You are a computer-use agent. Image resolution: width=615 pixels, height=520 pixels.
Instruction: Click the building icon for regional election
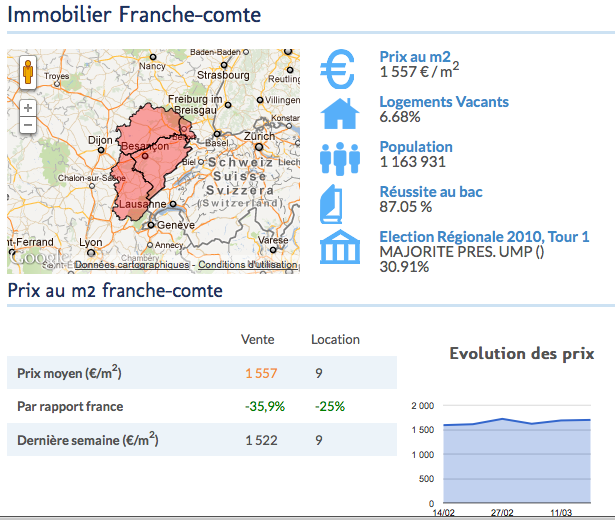339,247
